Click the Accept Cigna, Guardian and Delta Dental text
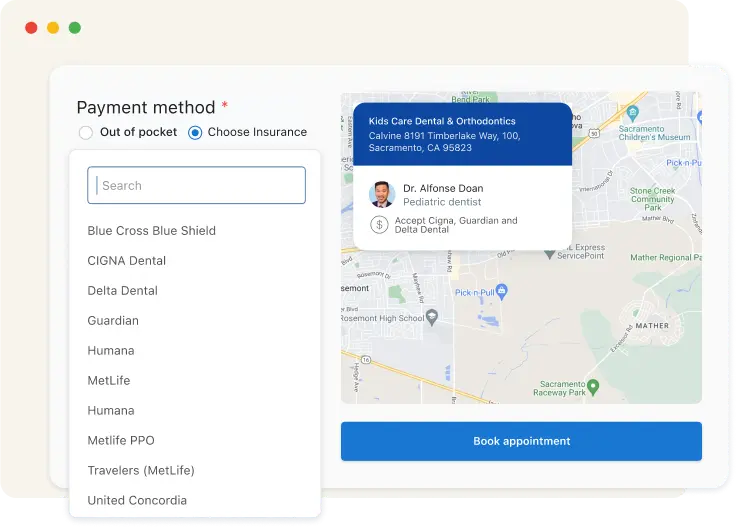 coord(456,225)
